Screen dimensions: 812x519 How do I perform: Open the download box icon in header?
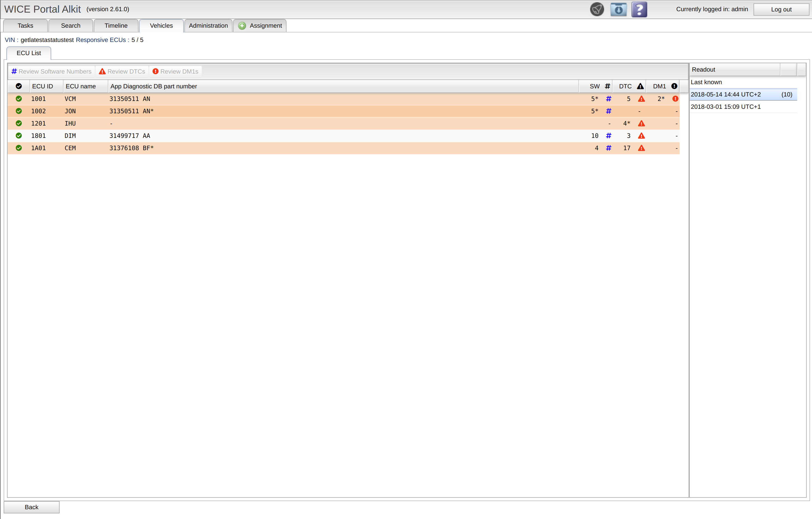618,10
